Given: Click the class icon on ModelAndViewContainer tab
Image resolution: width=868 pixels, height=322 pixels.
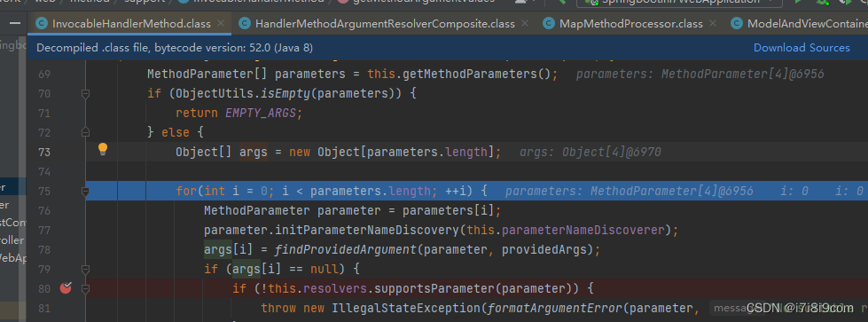Looking at the screenshot, I should (x=736, y=23).
